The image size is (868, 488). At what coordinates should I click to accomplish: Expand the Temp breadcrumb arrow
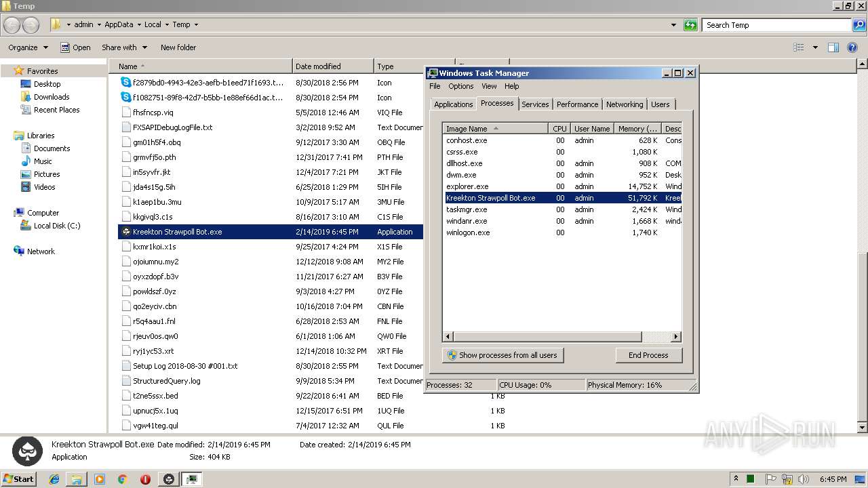(196, 25)
